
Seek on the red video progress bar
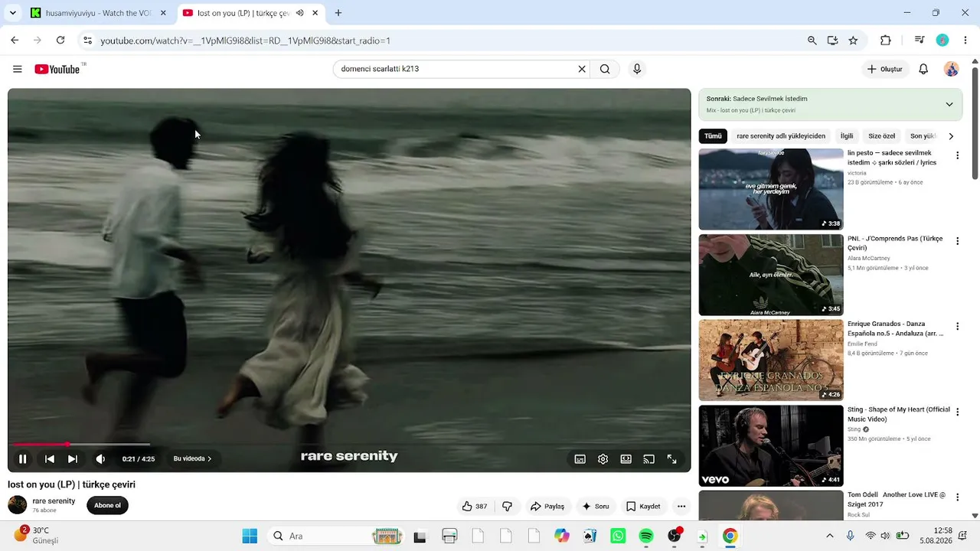coord(349,444)
